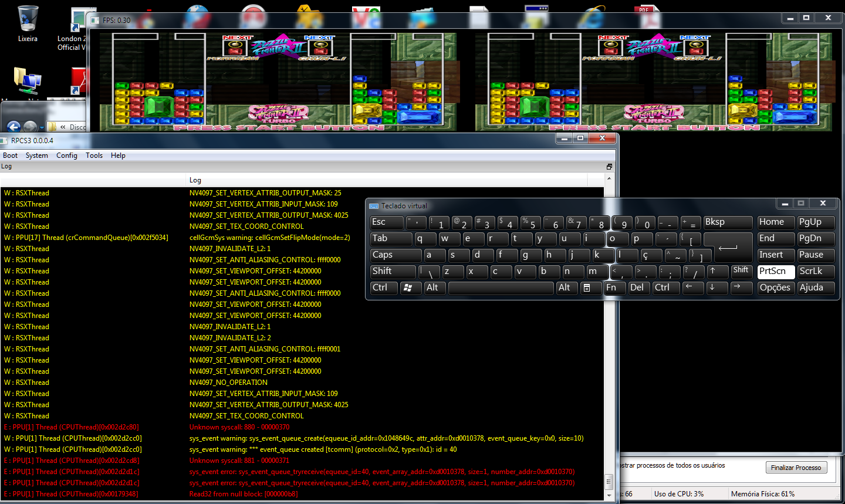
Task: Click the FPS game window icon
Action: click(x=95, y=20)
